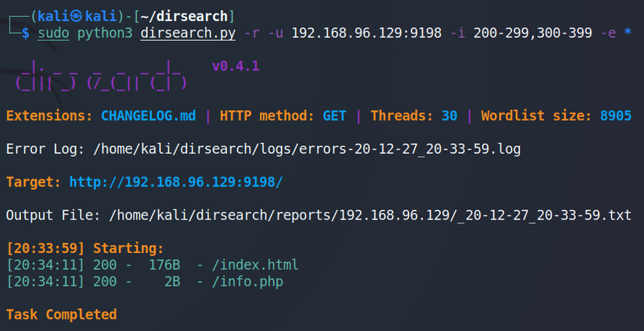
Task: Open the target URL http://192.168.96.129:9198/
Action: 176,182
